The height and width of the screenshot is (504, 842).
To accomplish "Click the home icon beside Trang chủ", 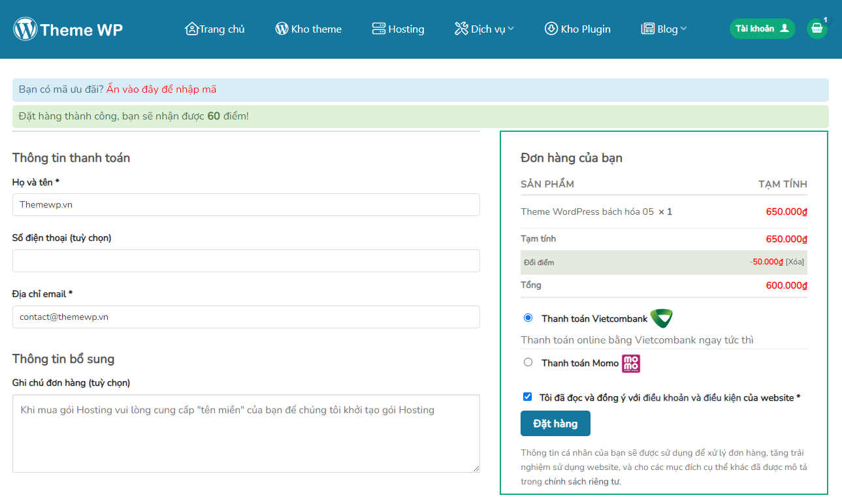I will pos(191,29).
